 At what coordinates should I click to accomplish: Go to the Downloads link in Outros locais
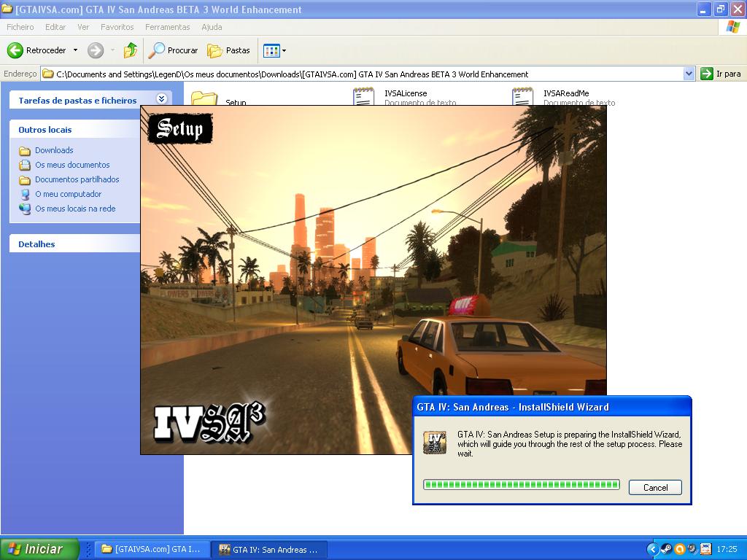tap(54, 150)
